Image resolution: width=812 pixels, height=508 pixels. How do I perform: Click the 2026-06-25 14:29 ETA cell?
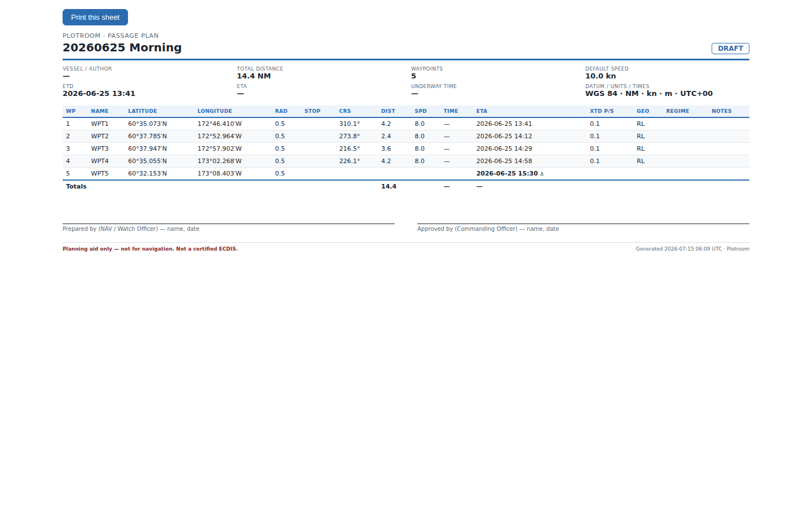pos(504,148)
